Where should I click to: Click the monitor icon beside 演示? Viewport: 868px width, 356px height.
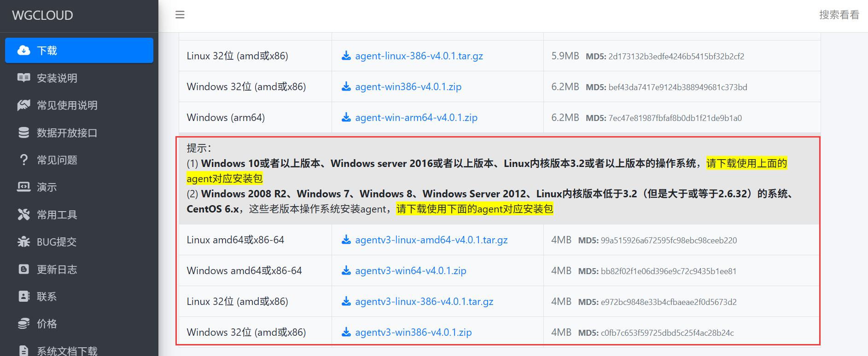tap(23, 187)
